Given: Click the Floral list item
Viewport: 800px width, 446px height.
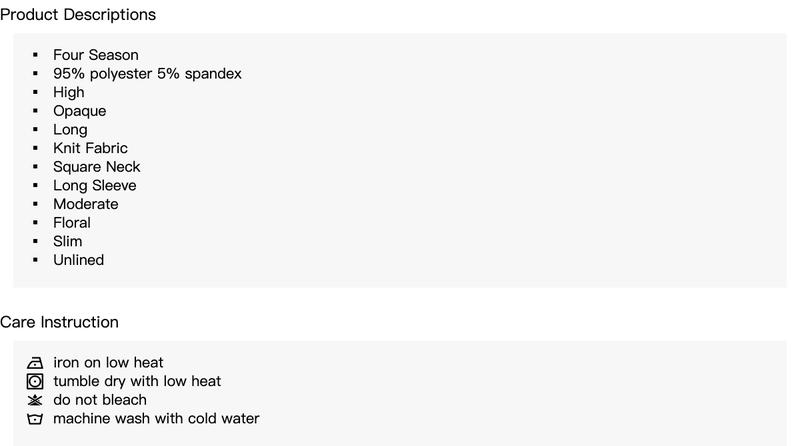Looking at the screenshot, I should 72,223.
